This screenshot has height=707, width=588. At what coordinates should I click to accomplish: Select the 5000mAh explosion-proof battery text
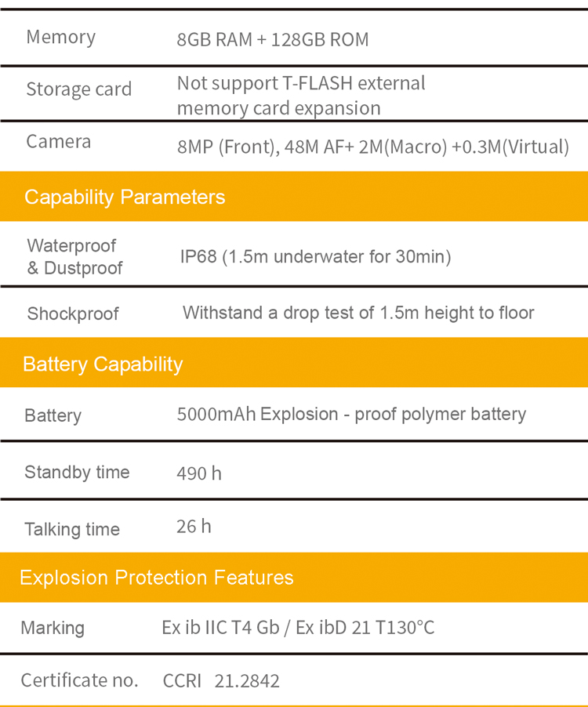coord(351,414)
